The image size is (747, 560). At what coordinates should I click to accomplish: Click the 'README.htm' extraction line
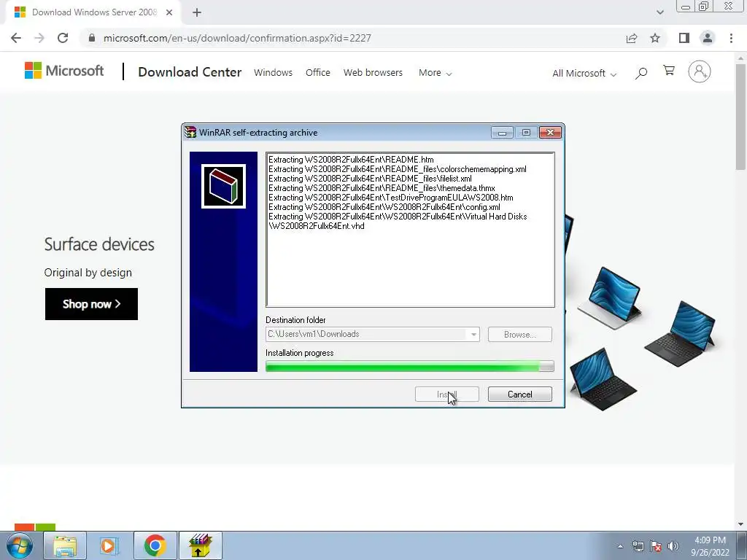click(351, 160)
